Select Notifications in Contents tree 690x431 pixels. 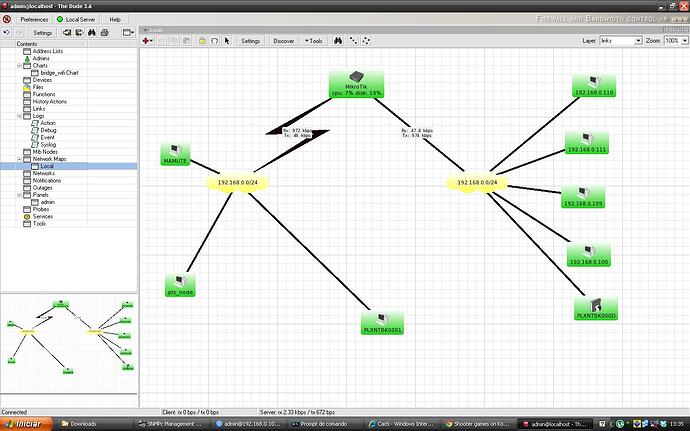[47, 181]
